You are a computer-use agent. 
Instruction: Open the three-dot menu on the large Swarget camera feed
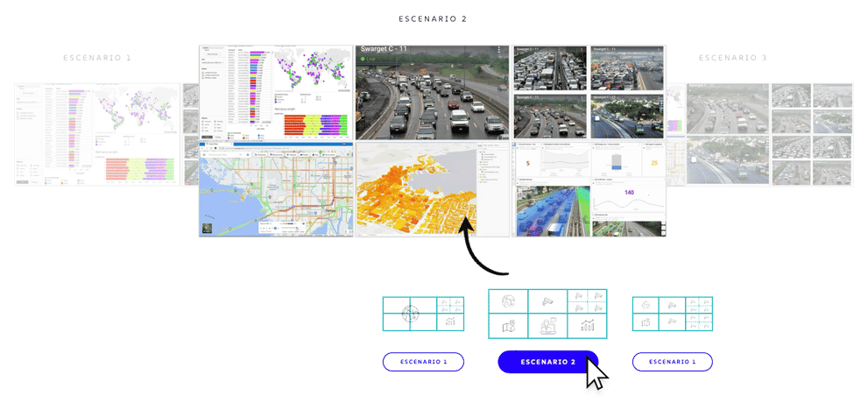pyautogui.click(x=498, y=50)
